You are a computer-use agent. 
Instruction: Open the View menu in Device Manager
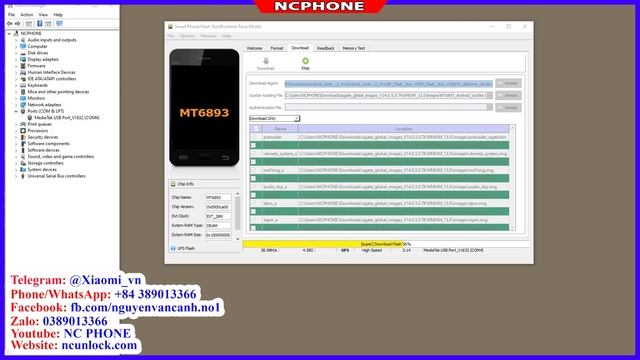(x=43, y=15)
